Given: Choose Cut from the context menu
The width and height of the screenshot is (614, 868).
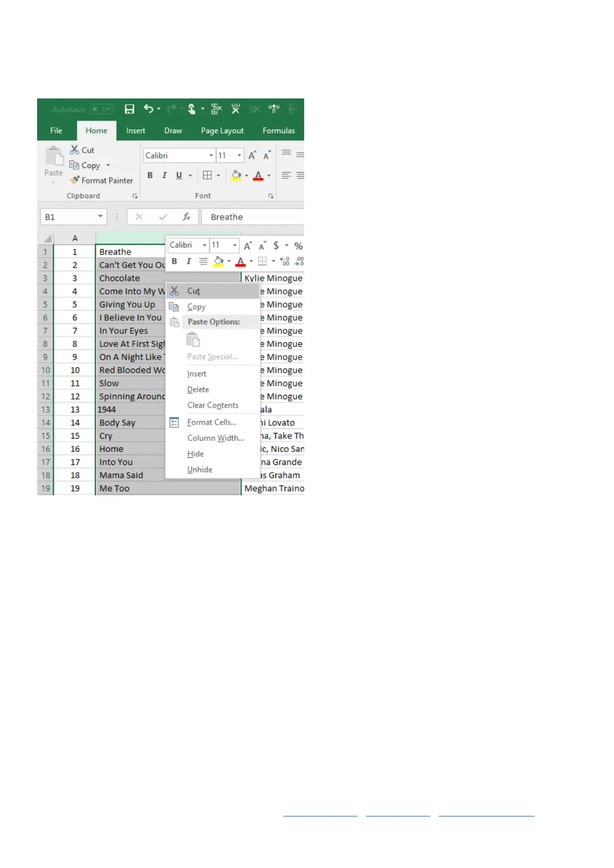Looking at the screenshot, I should (213, 291).
